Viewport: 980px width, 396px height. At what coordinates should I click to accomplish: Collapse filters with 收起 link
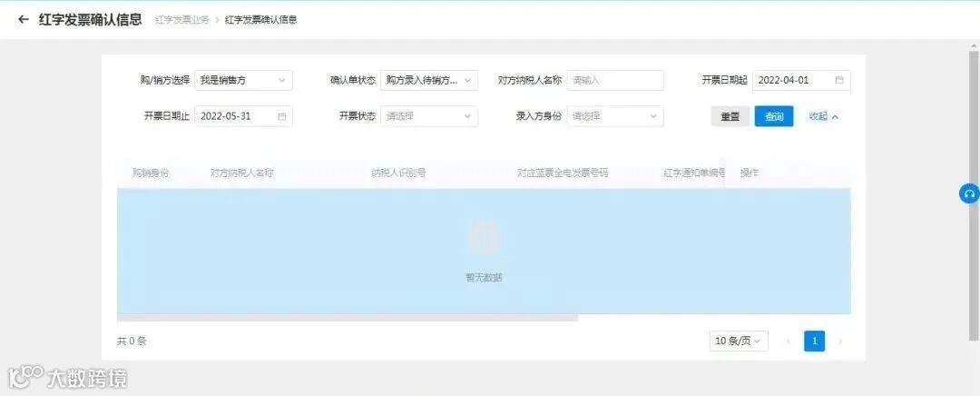click(x=824, y=116)
